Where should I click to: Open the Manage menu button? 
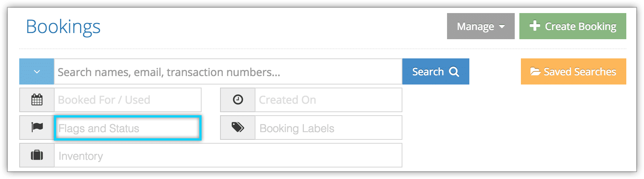click(x=480, y=26)
